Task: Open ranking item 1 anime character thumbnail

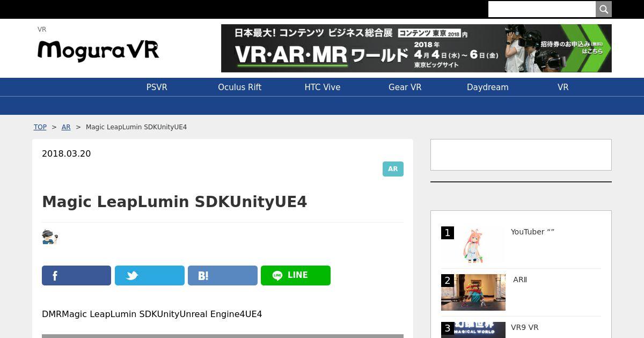Action: point(473,245)
